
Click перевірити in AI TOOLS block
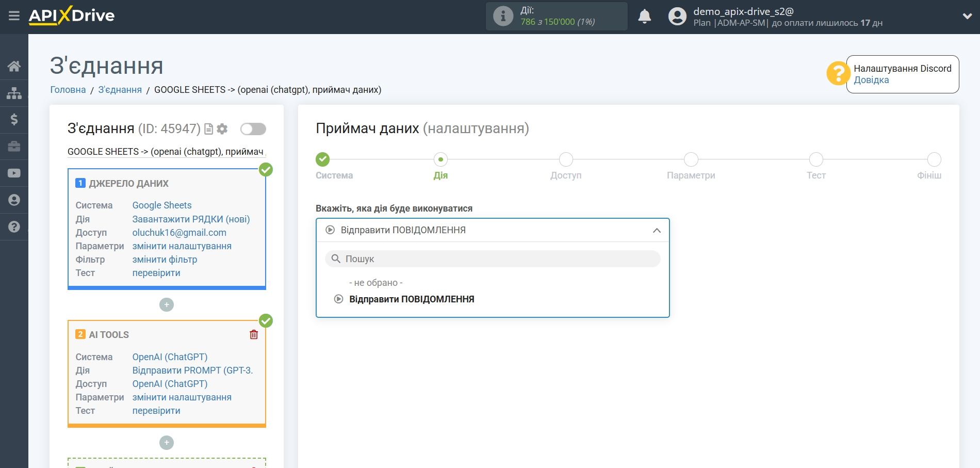click(156, 411)
